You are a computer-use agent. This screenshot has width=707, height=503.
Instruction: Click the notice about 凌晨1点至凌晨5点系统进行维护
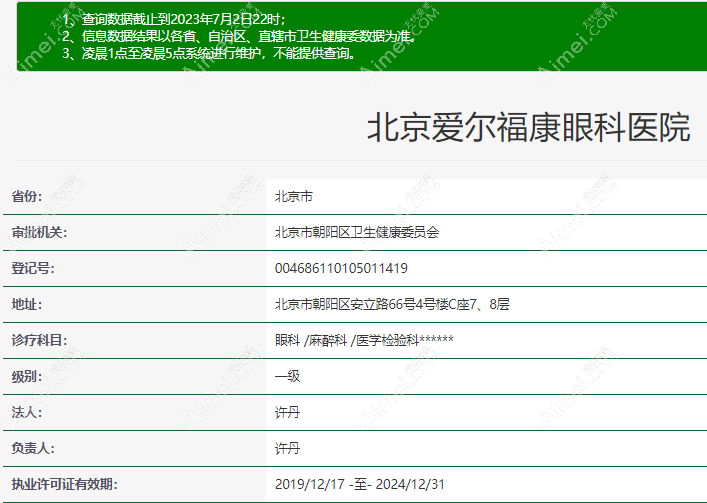(x=209, y=53)
